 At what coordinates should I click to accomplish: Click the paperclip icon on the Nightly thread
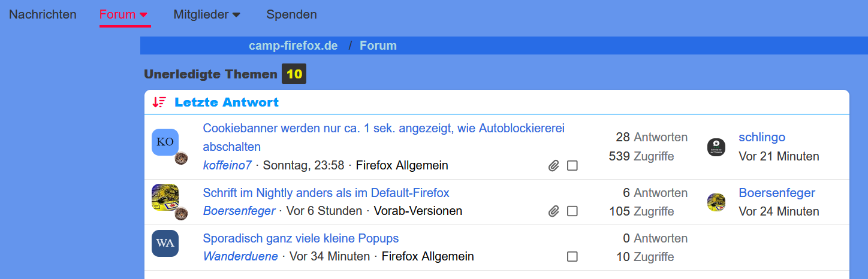pos(554,211)
